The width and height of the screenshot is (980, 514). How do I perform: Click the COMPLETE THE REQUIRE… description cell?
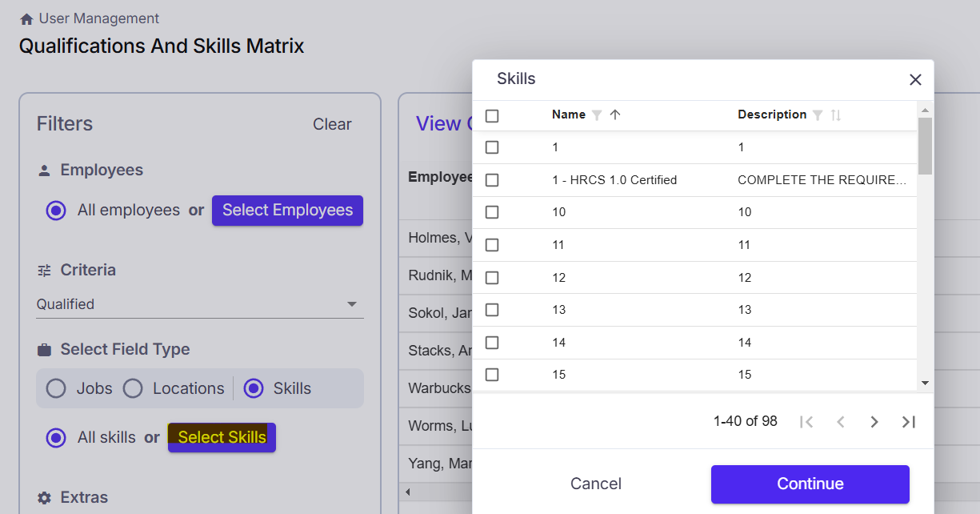pos(822,180)
